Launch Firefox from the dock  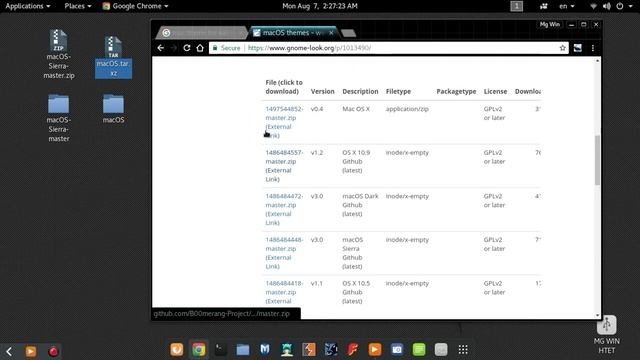177,349
